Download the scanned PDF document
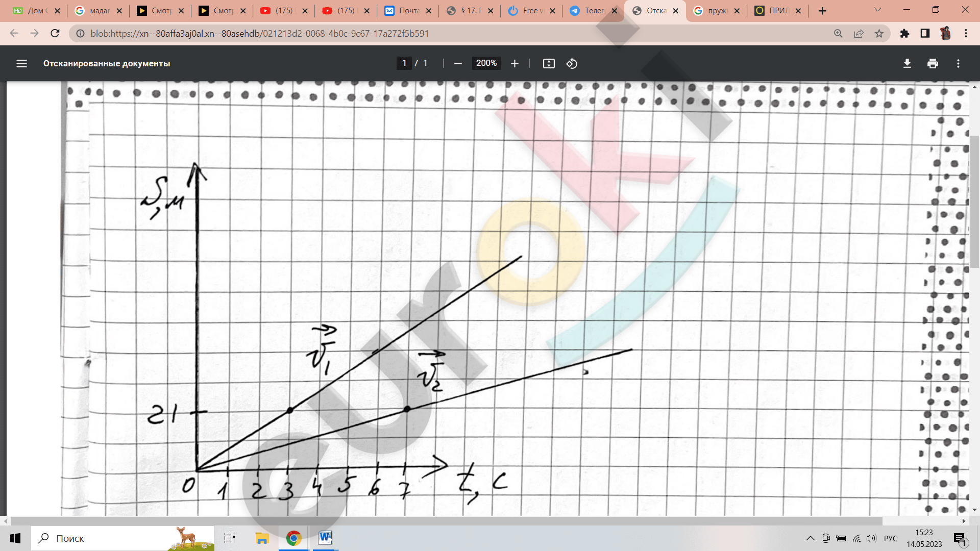Image resolution: width=980 pixels, height=551 pixels. click(907, 63)
